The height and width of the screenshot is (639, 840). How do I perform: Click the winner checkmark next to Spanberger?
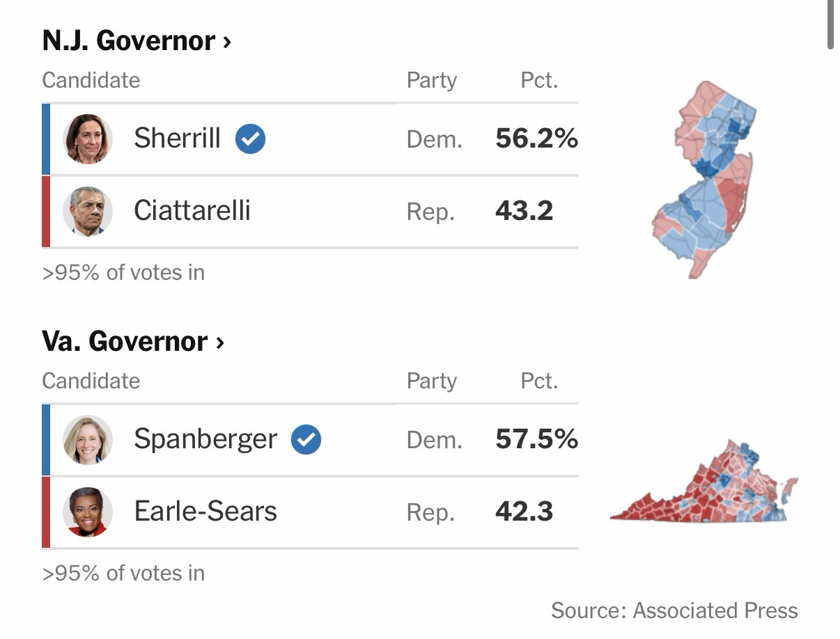tap(306, 439)
